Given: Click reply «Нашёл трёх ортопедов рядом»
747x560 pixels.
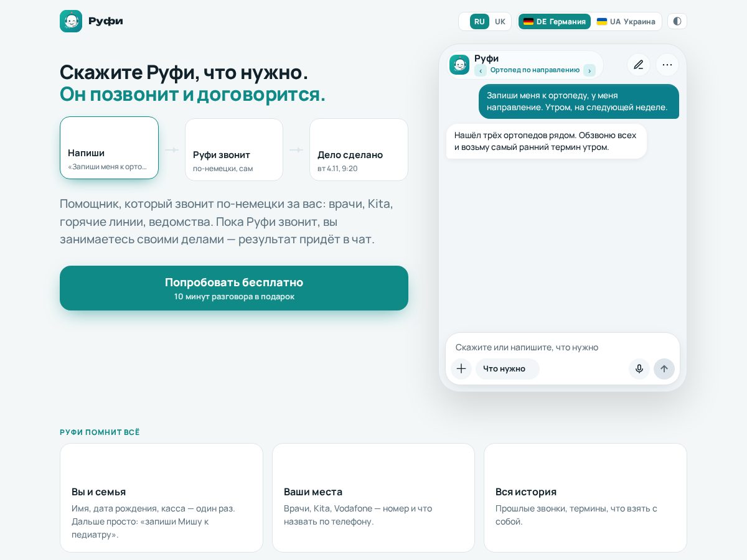Looking at the screenshot, I should point(547,141).
